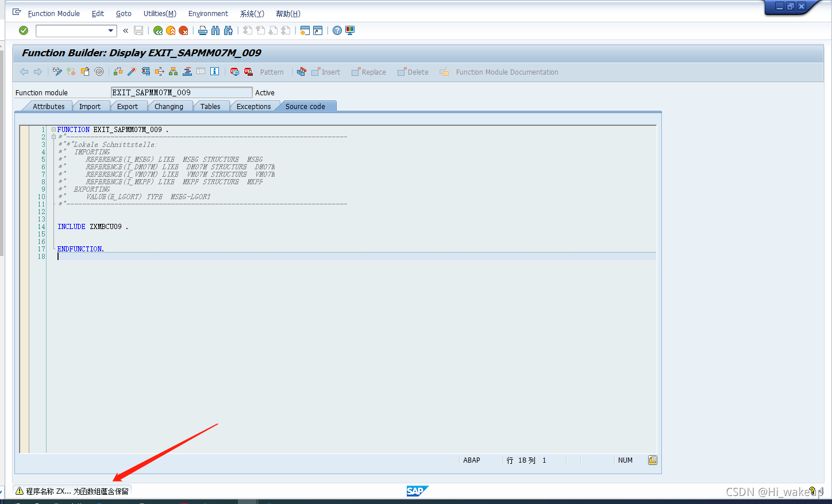
Task: Click the Delete button
Action: pyautogui.click(x=413, y=72)
